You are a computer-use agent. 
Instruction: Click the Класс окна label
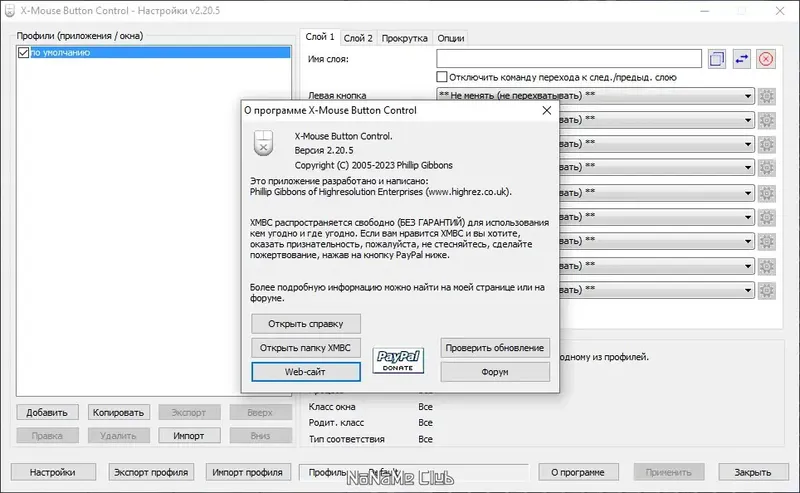click(332, 407)
